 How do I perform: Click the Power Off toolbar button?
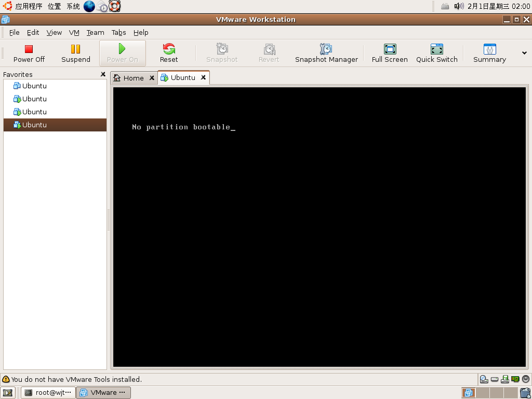point(29,54)
